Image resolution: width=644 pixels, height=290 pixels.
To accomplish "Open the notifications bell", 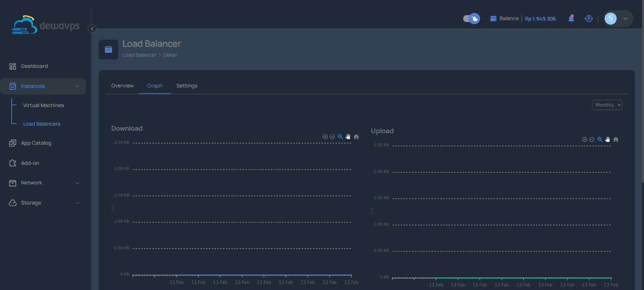I will point(571,19).
